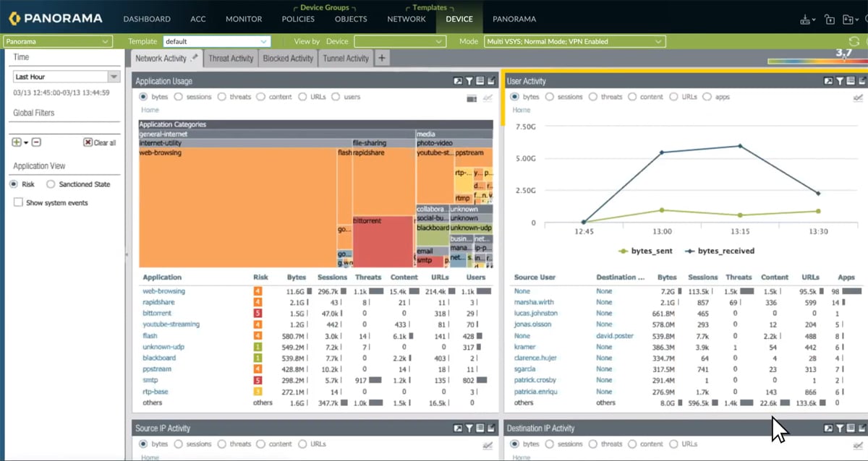Enable the Show system events checkbox
The height and width of the screenshot is (461, 868).
pyautogui.click(x=18, y=203)
